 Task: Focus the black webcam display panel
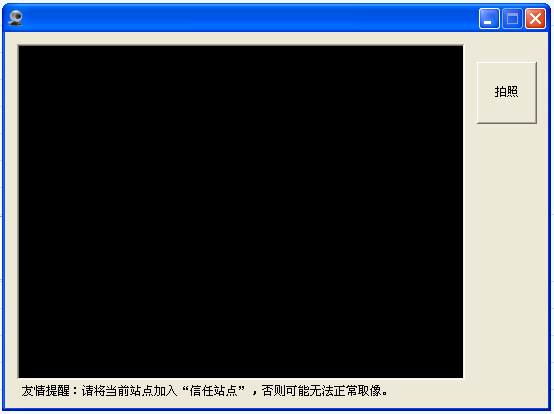pos(241,212)
